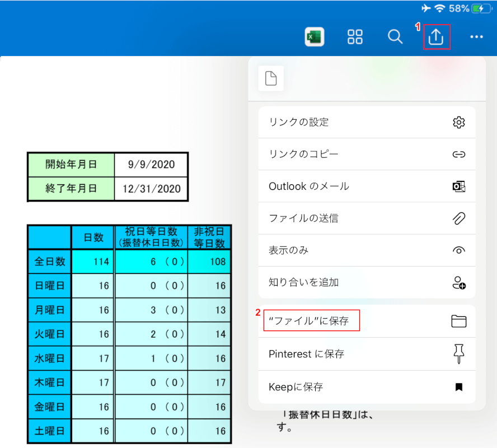Click the 全日数 holiday cell 6 (0)
This screenshot has height=448, width=497.
[x=151, y=262]
